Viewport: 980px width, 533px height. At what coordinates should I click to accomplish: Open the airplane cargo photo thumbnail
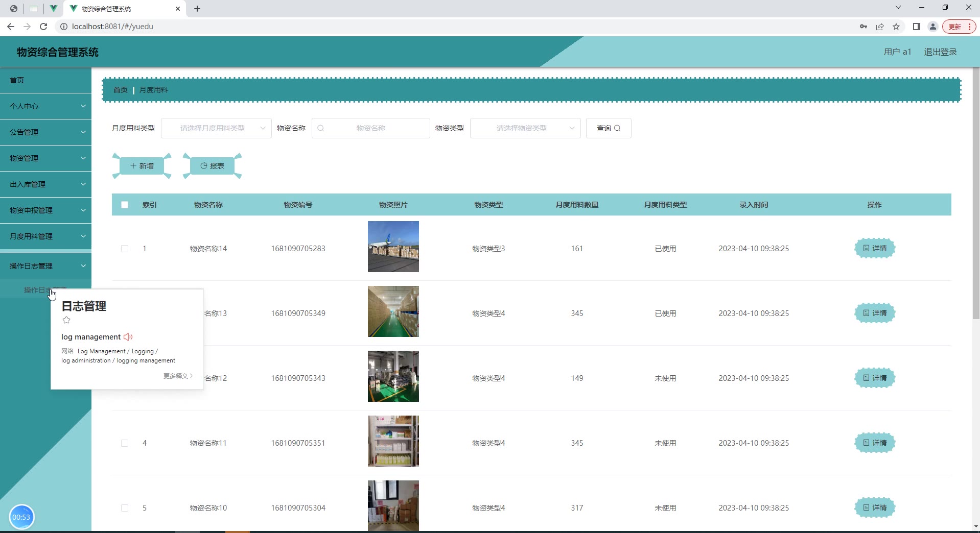pos(393,247)
